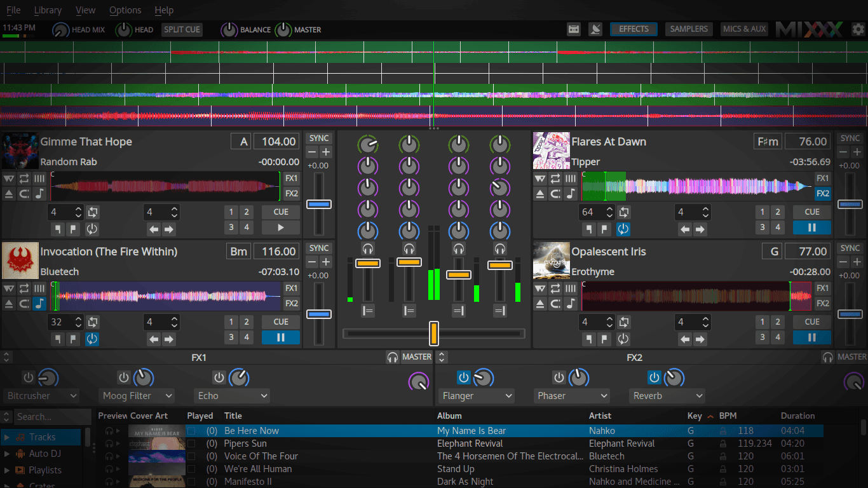Screen dimensions: 868x488
Task: Click the slip mode icon on the Flares At Dawn deck
Action: 571,178
